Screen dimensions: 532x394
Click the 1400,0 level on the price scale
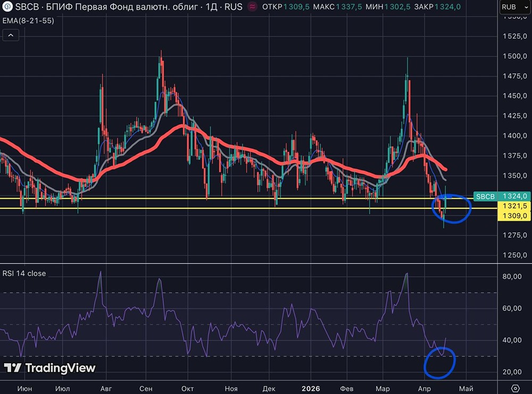coord(514,136)
